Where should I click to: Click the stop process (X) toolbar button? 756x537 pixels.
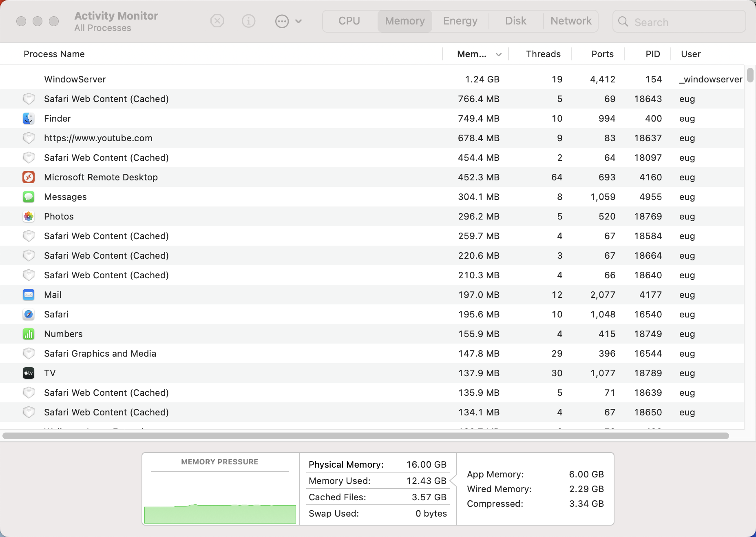[217, 21]
